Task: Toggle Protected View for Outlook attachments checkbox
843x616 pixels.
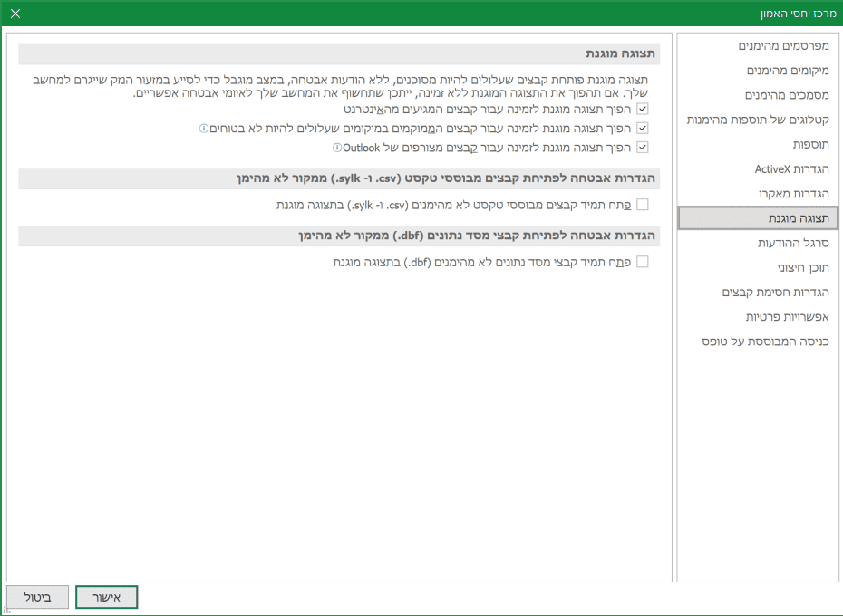Action: (x=643, y=148)
